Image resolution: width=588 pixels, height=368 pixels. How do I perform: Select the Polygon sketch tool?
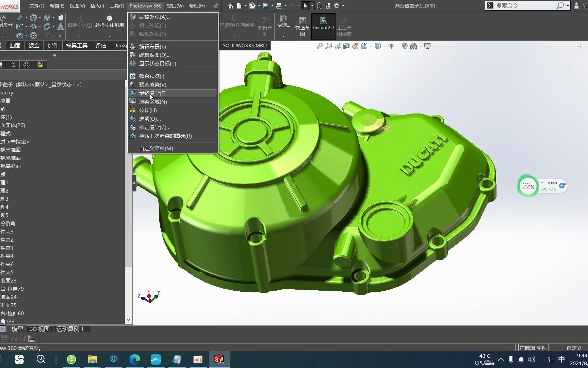tap(33, 35)
